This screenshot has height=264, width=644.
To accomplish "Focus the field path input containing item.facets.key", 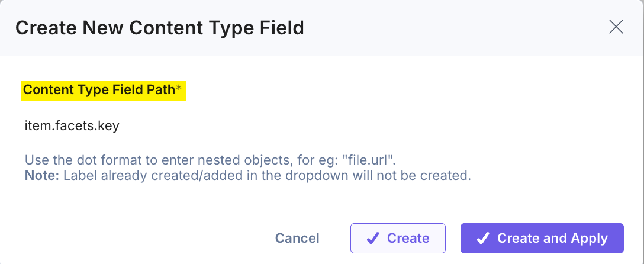I will point(322,125).
